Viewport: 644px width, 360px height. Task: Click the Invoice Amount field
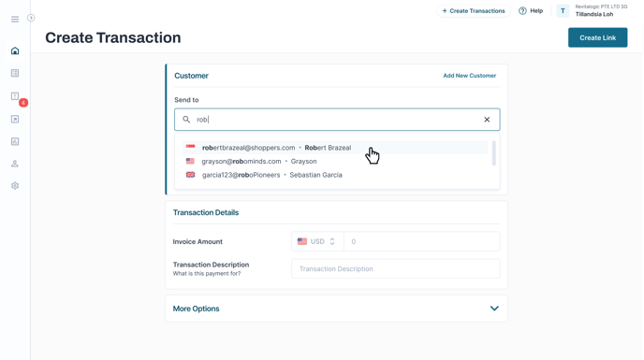(x=421, y=241)
